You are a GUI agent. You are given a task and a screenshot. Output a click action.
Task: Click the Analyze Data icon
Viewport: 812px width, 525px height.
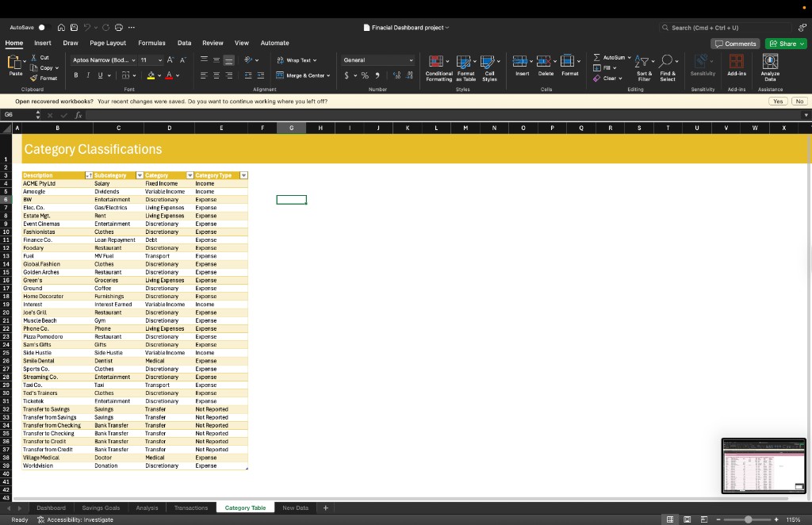click(x=769, y=62)
